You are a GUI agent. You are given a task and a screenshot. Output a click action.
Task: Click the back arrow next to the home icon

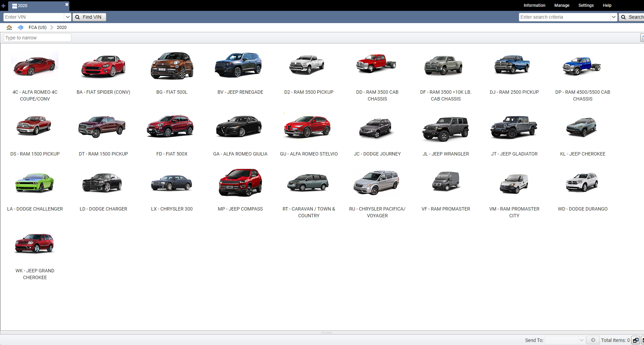(x=20, y=28)
